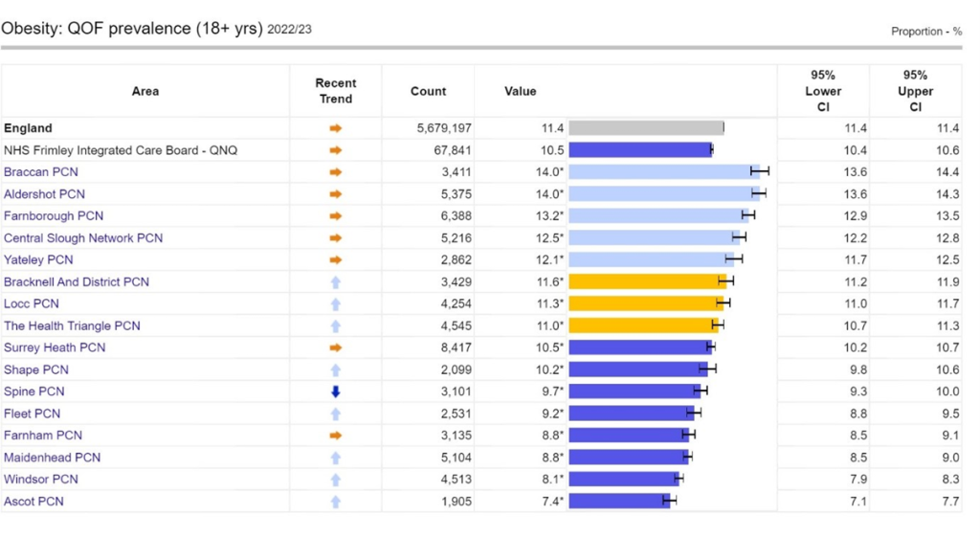Open the Farnham PCN area link
The width and height of the screenshot is (980, 560).
[42, 435]
